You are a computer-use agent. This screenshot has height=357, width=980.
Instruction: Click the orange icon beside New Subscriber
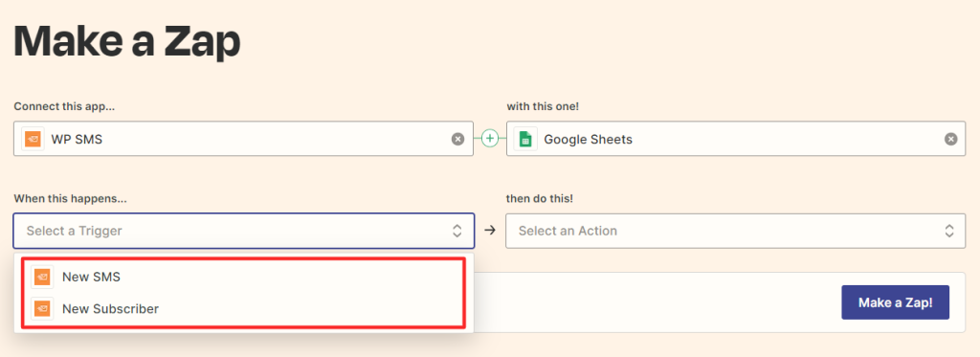[42, 309]
